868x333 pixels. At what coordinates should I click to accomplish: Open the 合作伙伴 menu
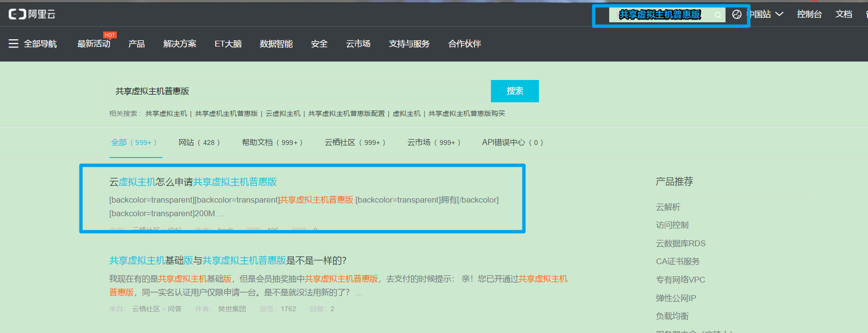(x=465, y=44)
